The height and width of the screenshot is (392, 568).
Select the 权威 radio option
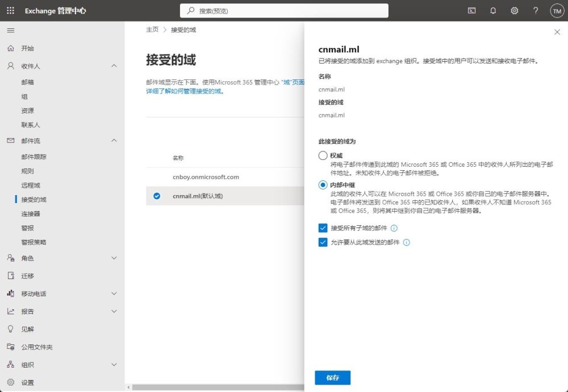pos(323,155)
